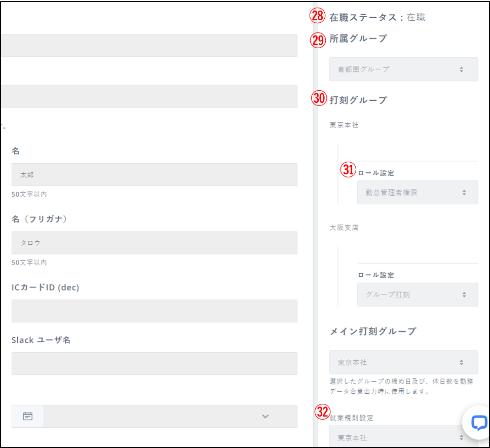Click the red circled 30 marker
The height and width of the screenshot is (448, 490).
tap(319, 99)
